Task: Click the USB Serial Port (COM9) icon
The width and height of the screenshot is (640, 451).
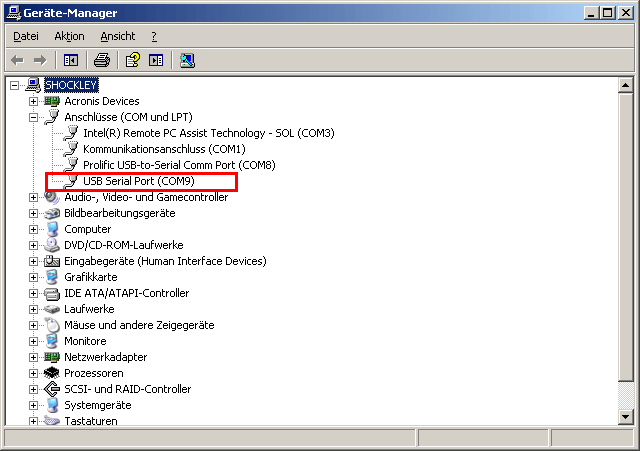Action: 71,181
